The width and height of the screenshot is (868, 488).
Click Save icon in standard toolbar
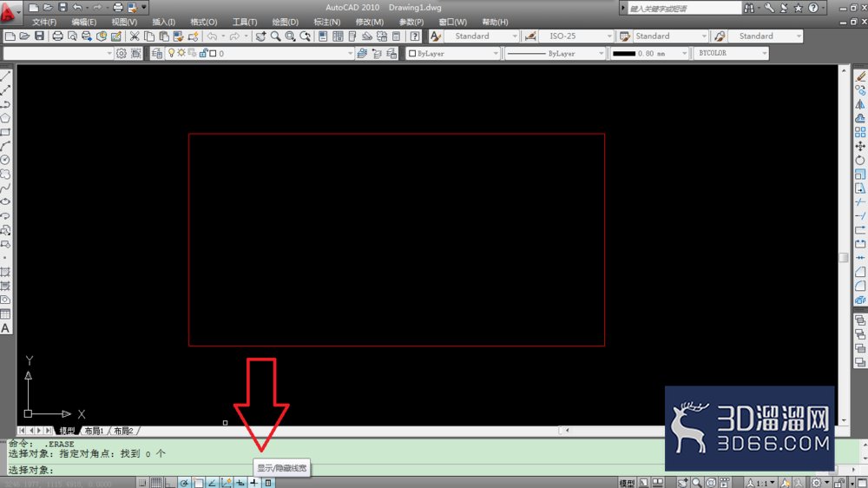pyautogui.click(x=39, y=36)
